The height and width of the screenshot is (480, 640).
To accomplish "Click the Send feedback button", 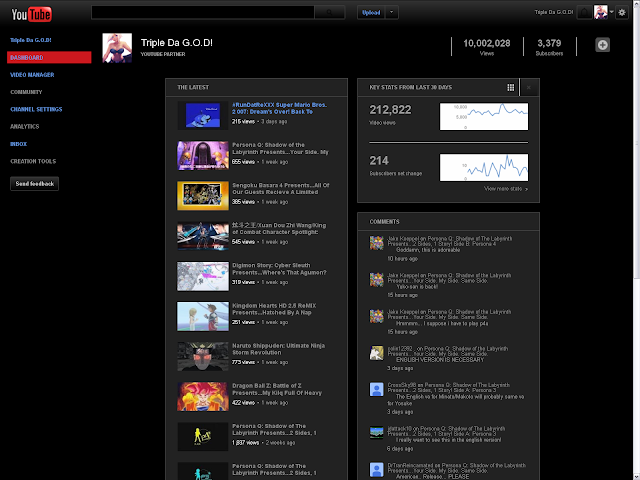I will pyautogui.click(x=34, y=184).
